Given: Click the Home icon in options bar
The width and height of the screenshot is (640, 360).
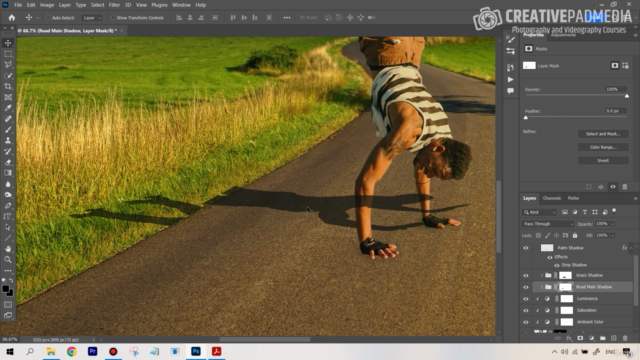Looking at the screenshot, I should click(11, 18).
